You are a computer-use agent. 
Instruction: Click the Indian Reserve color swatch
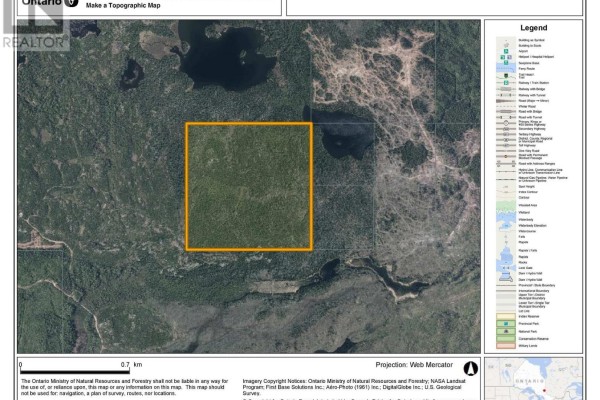click(x=506, y=316)
